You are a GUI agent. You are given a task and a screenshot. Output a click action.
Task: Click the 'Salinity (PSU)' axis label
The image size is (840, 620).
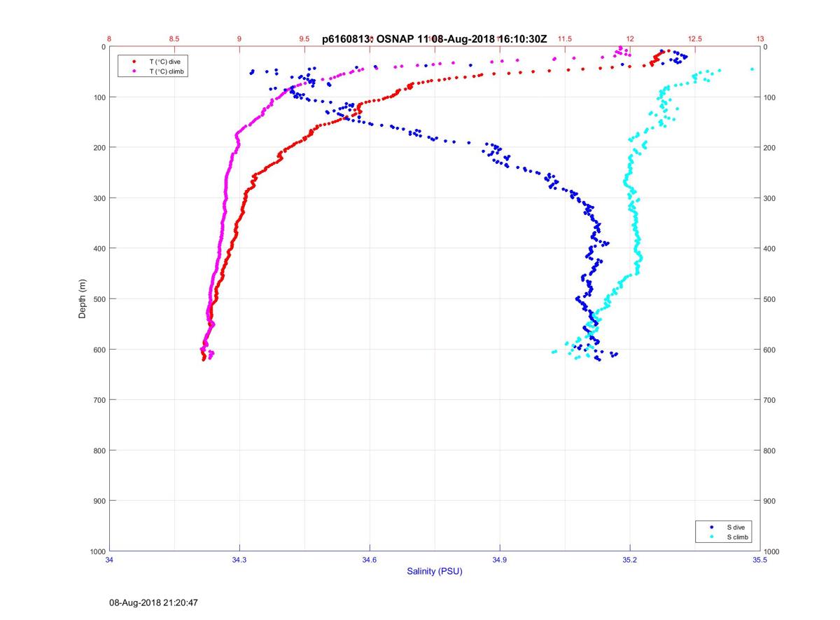tap(435, 572)
